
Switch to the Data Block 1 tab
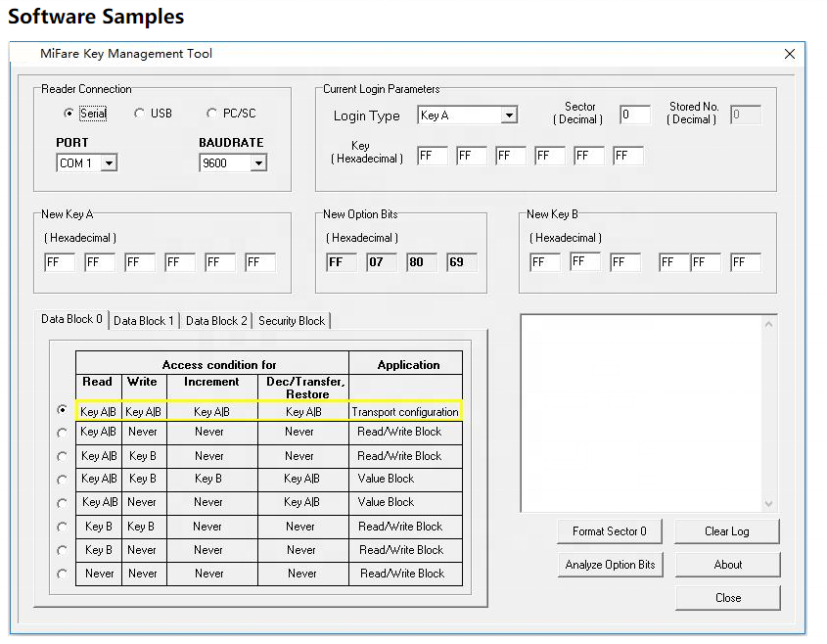pos(144,321)
